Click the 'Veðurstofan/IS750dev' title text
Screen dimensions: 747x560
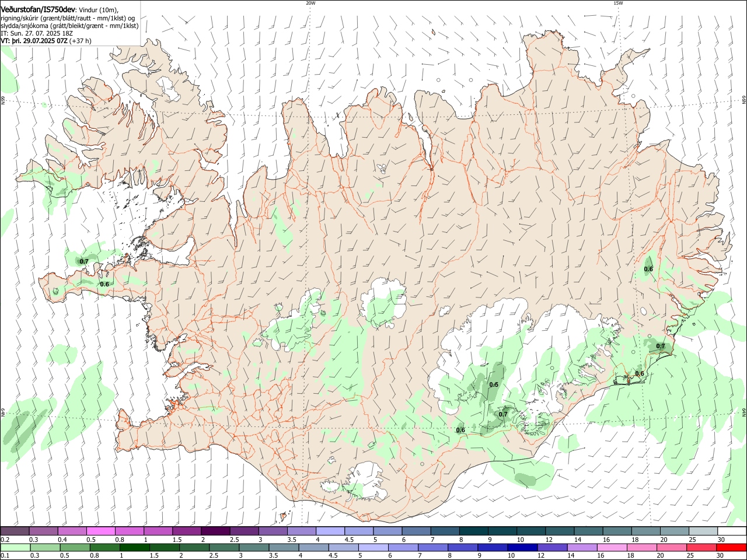pos(38,10)
